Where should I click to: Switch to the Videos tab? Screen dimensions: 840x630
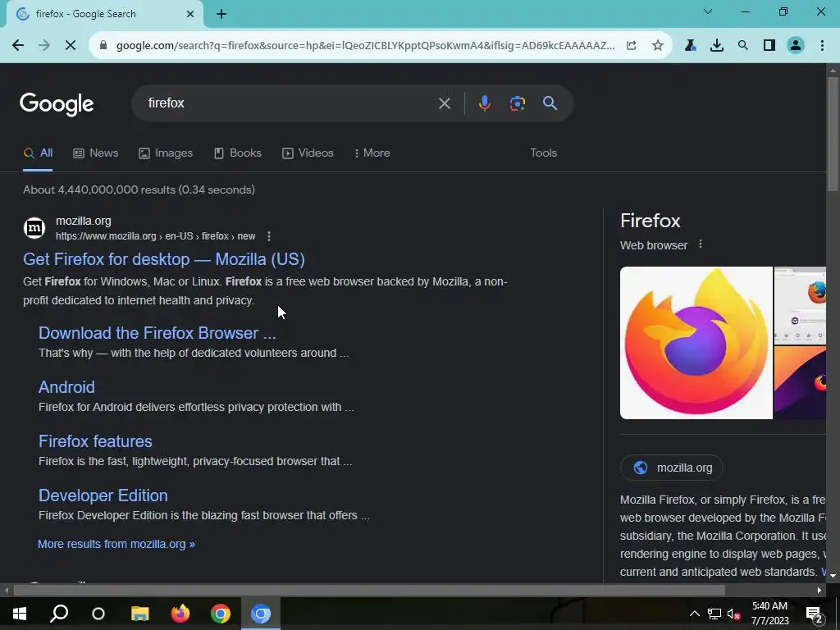tap(308, 153)
